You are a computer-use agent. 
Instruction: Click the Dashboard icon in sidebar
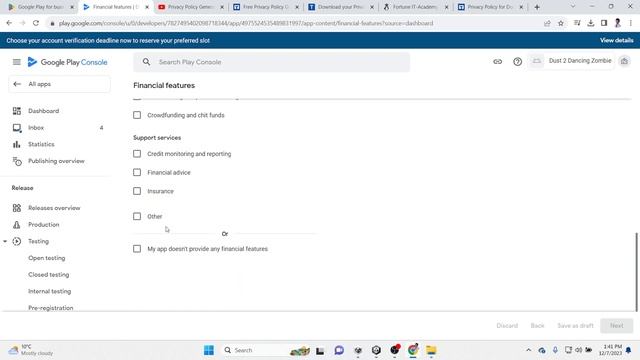pos(17,111)
